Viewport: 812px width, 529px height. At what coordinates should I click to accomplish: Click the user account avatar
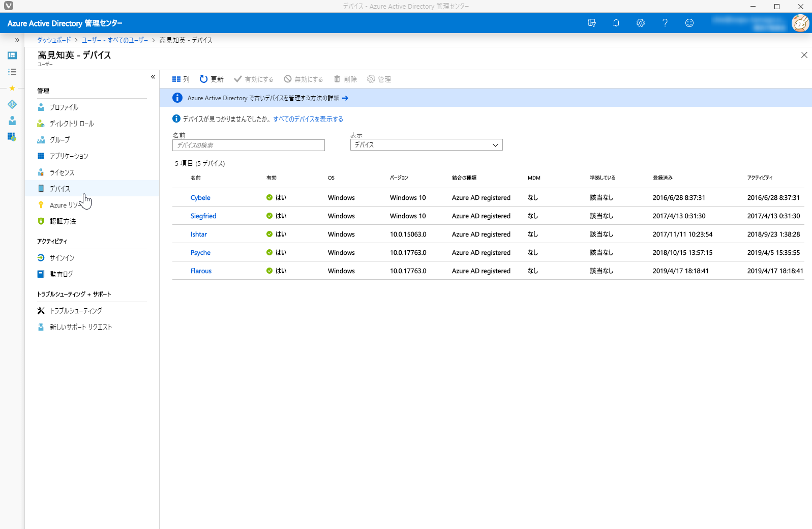pyautogui.click(x=800, y=23)
